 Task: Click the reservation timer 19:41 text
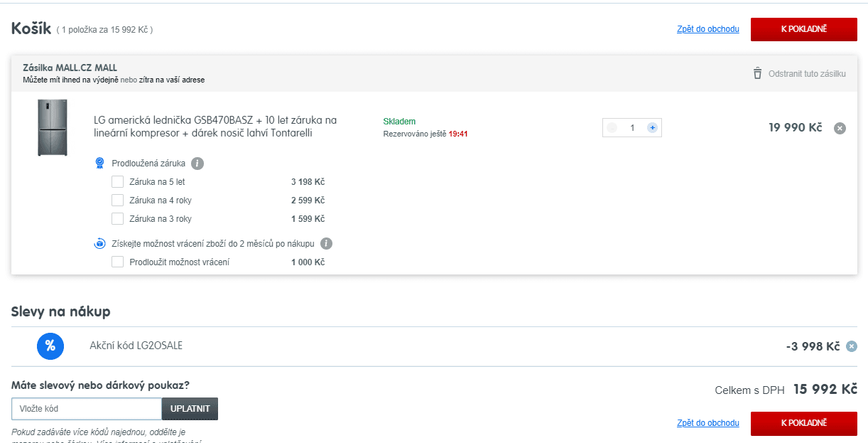pos(458,134)
